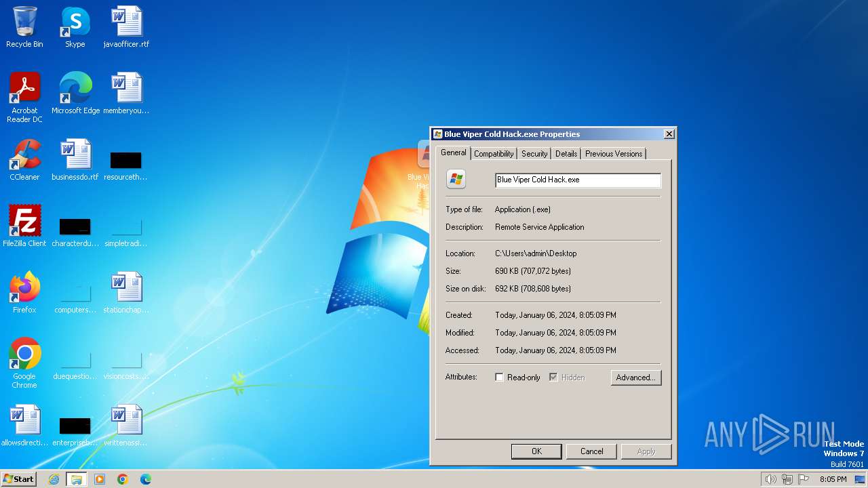
Task: Switch to the Compatibility tab
Action: (x=494, y=154)
